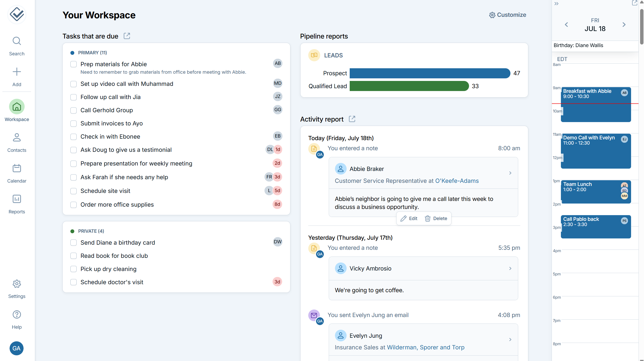
Task: Open the Help question mark icon
Action: 17,314
